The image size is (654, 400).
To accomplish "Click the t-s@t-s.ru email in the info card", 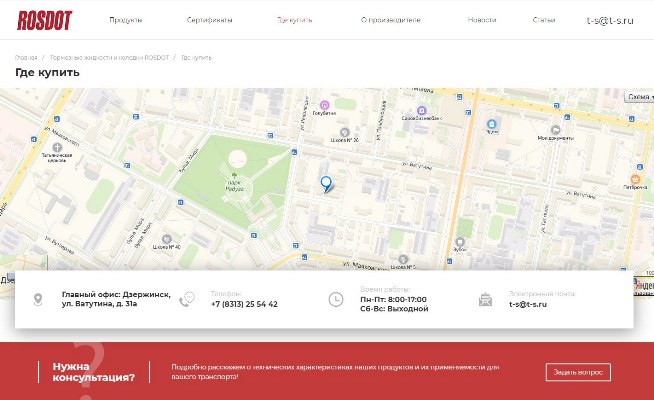I will click(528, 304).
